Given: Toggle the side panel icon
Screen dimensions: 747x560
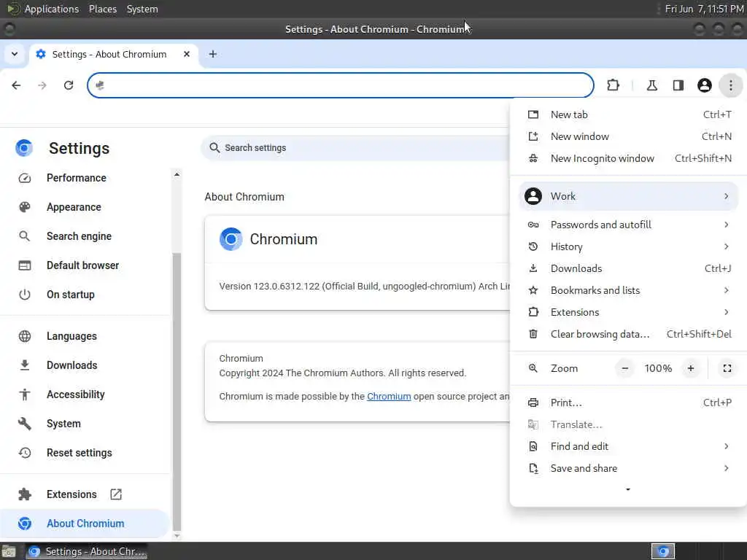Looking at the screenshot, I should [x=678, y=85].
